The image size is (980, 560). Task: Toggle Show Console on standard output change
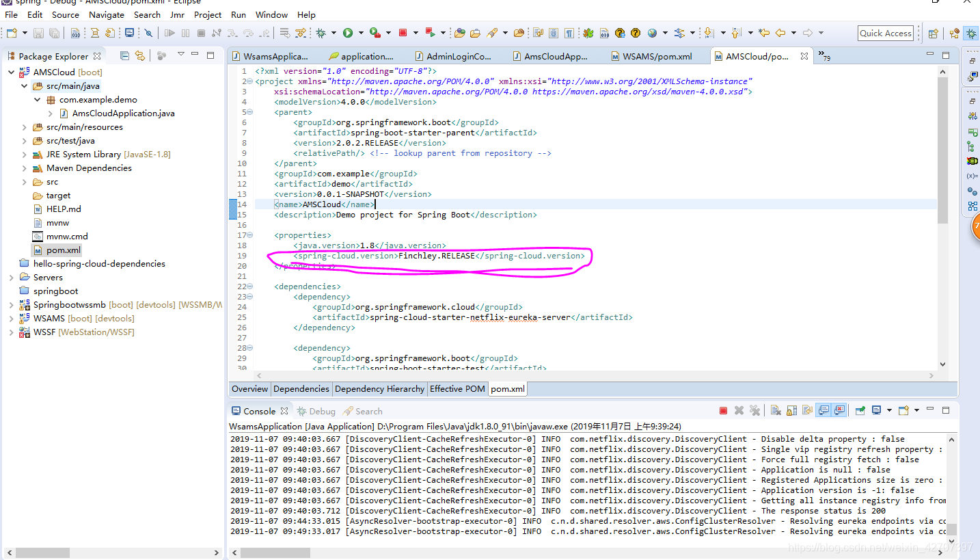tap(824, 411)
